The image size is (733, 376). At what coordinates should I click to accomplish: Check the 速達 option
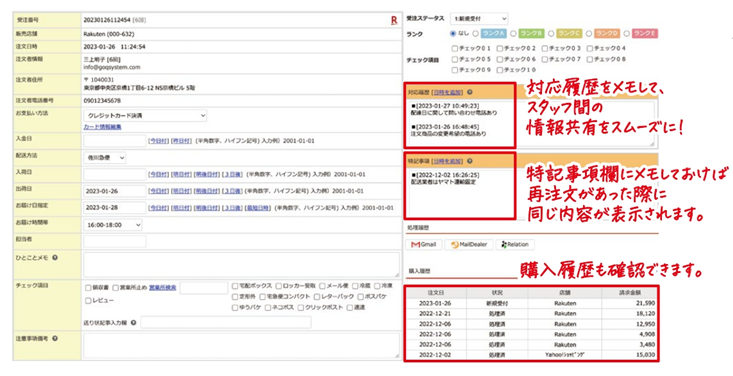coord(350,308)
